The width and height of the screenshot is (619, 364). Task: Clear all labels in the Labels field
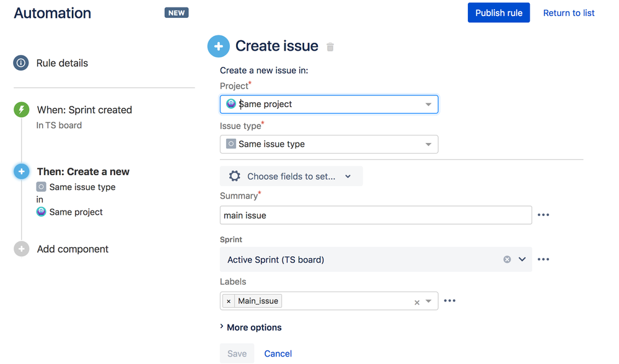pyautogui.click(x=417, y=302)
